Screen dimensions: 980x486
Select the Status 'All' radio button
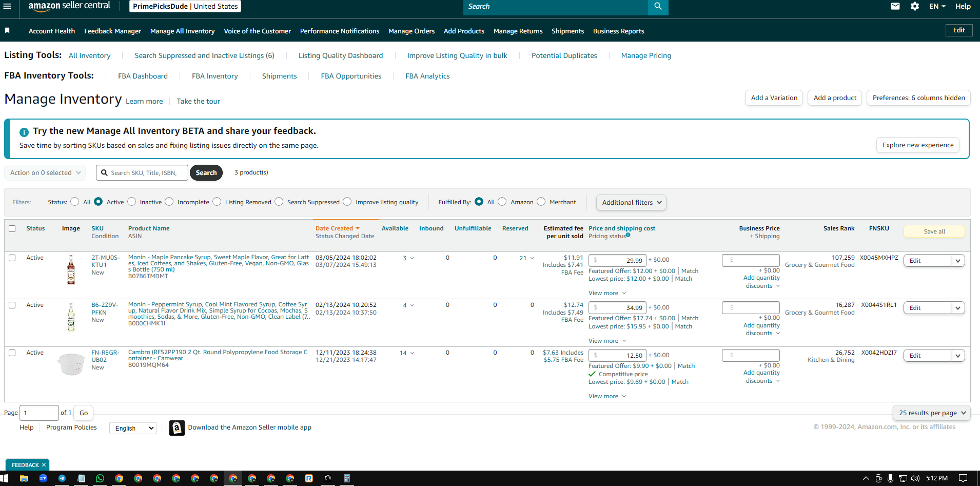pos(75,202)
